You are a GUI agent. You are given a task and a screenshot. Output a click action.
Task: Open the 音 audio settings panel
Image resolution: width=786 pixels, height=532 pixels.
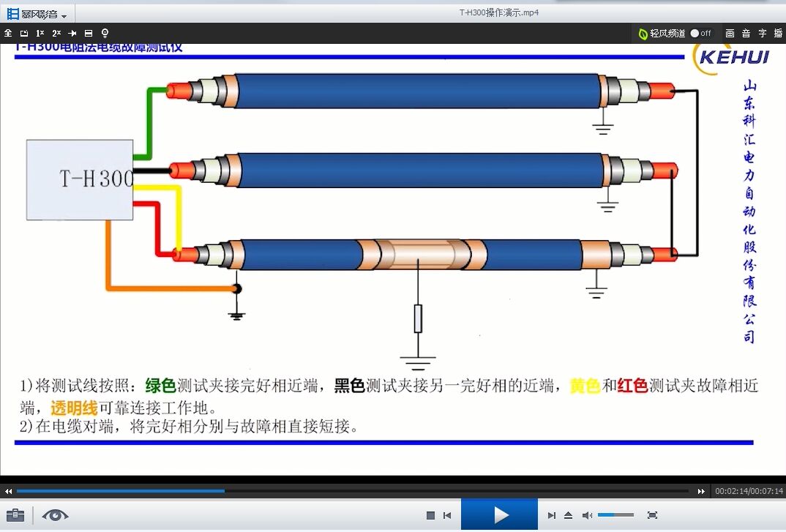pyautogui.click(x=746, y=33)
